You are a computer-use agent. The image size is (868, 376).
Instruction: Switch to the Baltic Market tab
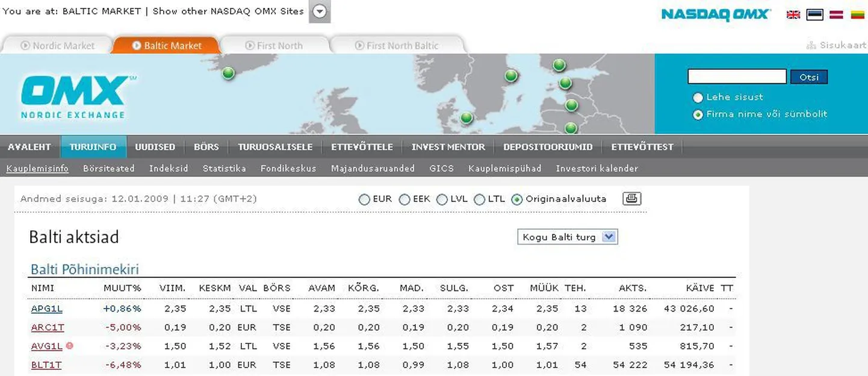tap(166, 45)
